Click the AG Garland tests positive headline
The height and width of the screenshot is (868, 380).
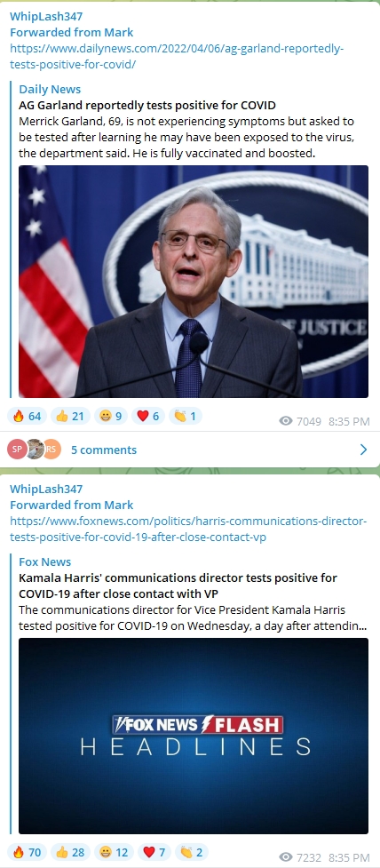pos(147,105)
